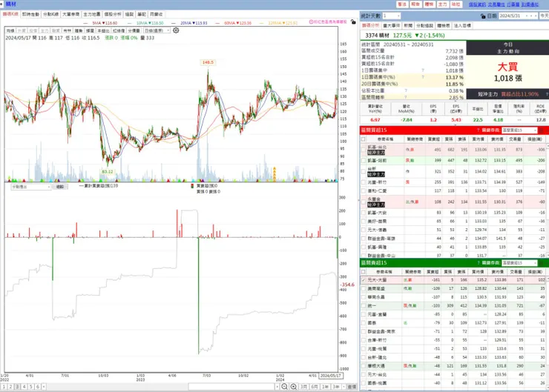This screenshot has width=549, height=392.
Task: Click the 1年 range button
Action: 325,386
